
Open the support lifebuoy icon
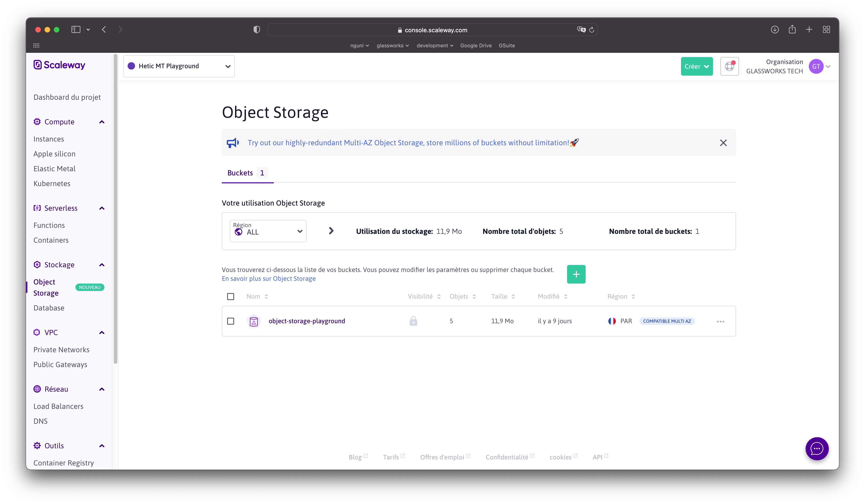coord(729,66)
